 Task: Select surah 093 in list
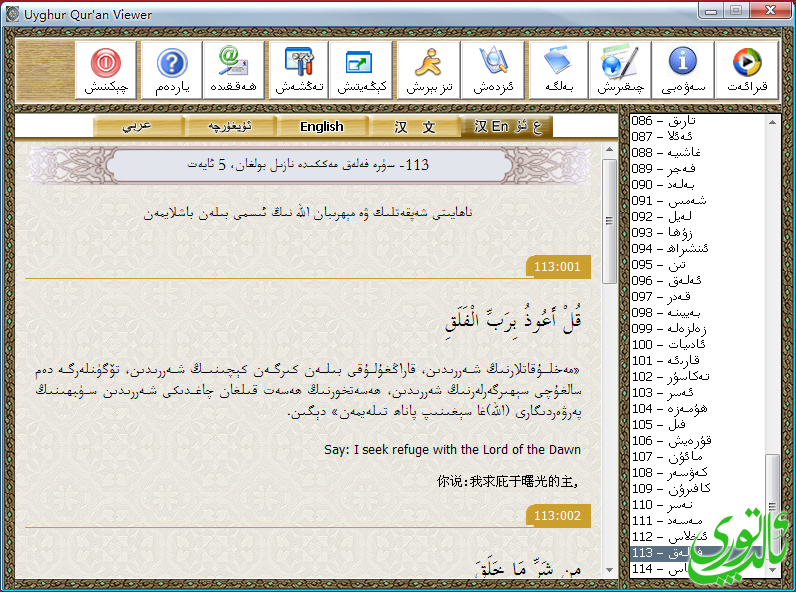[697, 233]
